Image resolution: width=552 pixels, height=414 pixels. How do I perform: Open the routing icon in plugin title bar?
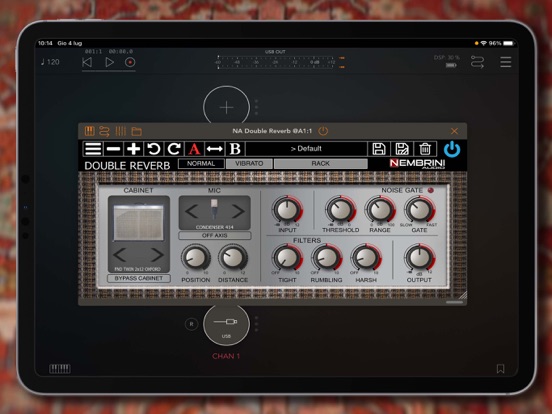tap(104, 131)
